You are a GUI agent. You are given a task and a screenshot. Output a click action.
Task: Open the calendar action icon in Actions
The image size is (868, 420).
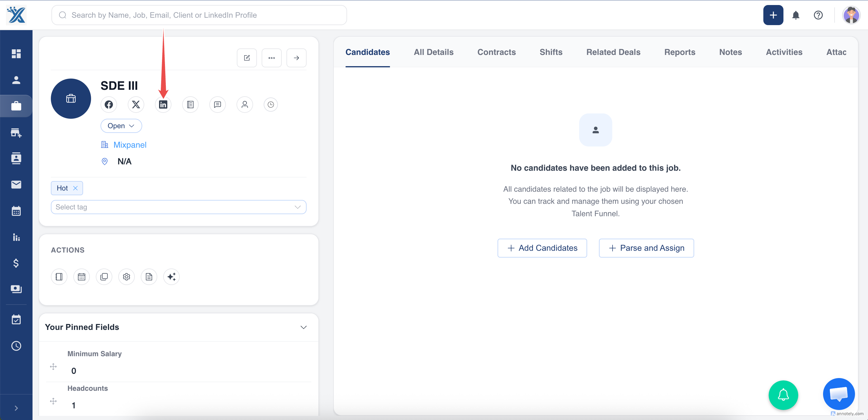[x=82, y=277]
